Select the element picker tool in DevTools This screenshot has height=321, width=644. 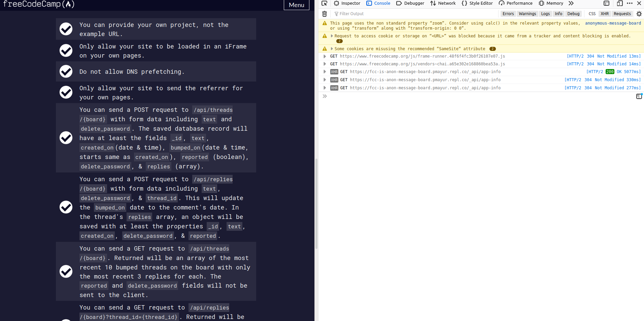click(x=324, y=3)
